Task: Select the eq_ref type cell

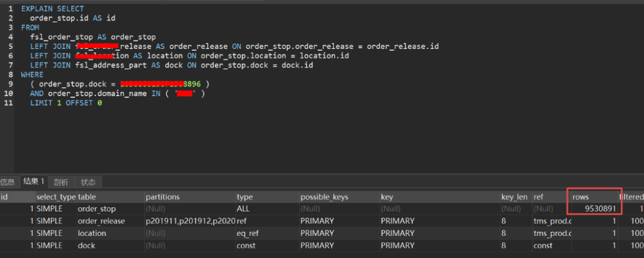Action: pos(267,234)
